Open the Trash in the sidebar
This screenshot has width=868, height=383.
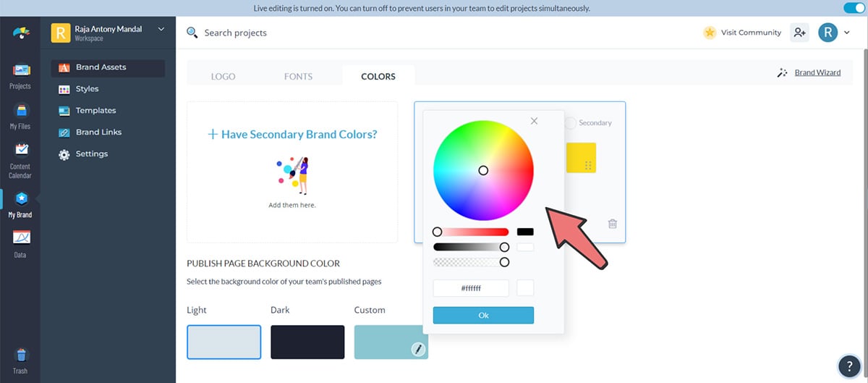20,360
